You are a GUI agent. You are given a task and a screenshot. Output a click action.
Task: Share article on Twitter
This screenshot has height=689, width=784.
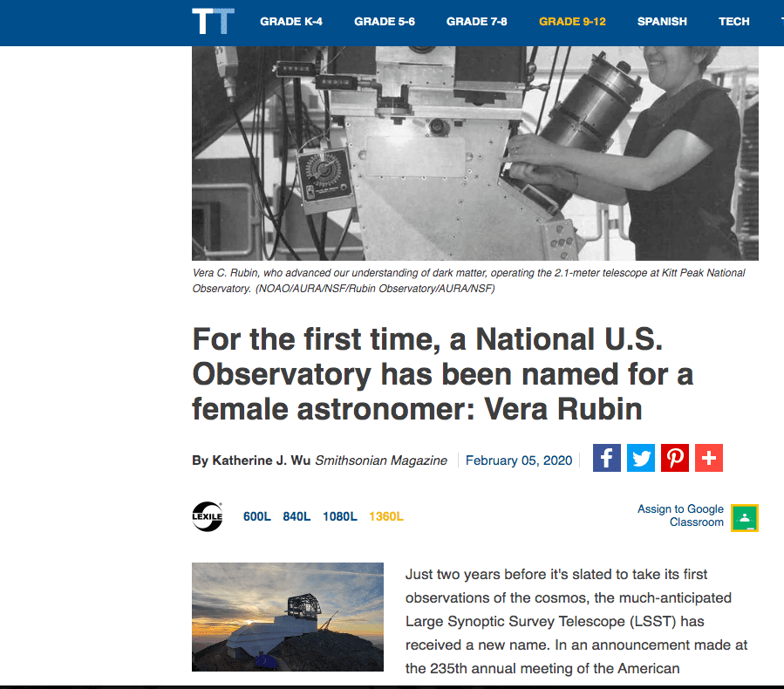[x=640, y=458]
